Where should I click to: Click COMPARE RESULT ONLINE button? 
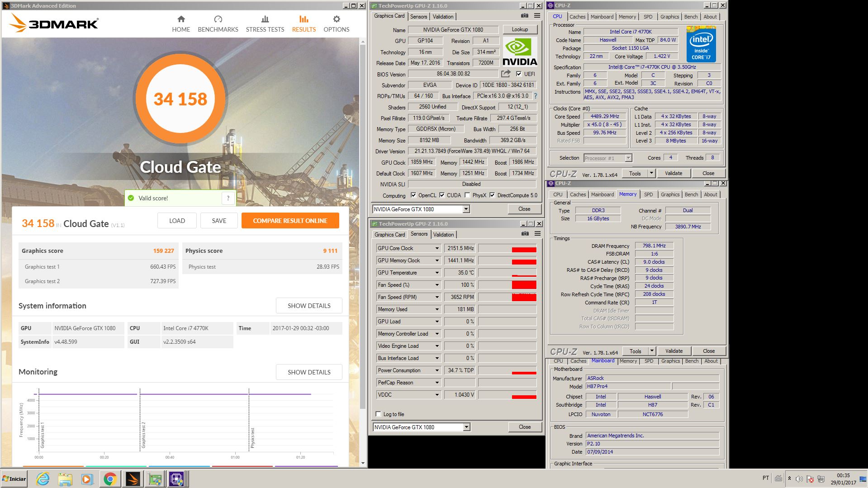tap(290, 221)
